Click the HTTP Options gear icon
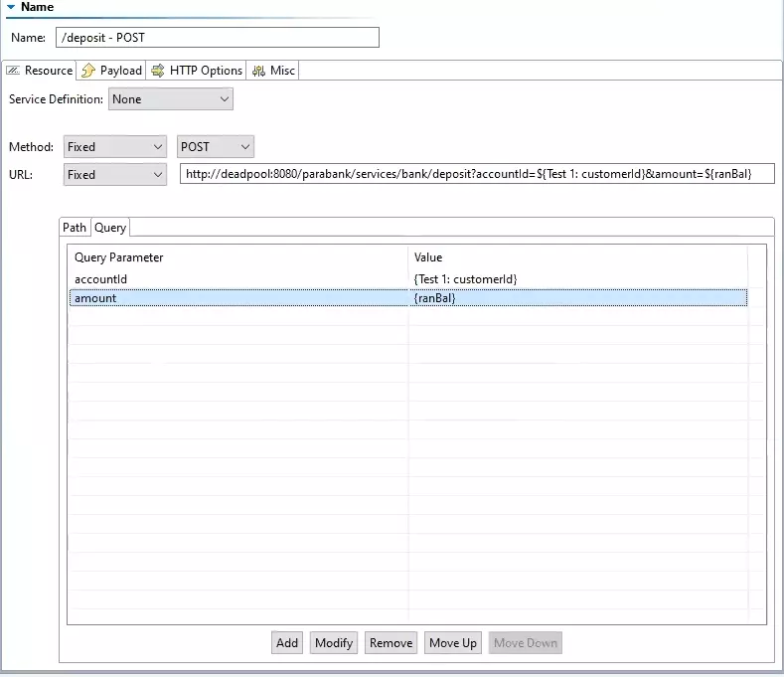 tap(158, 71)
